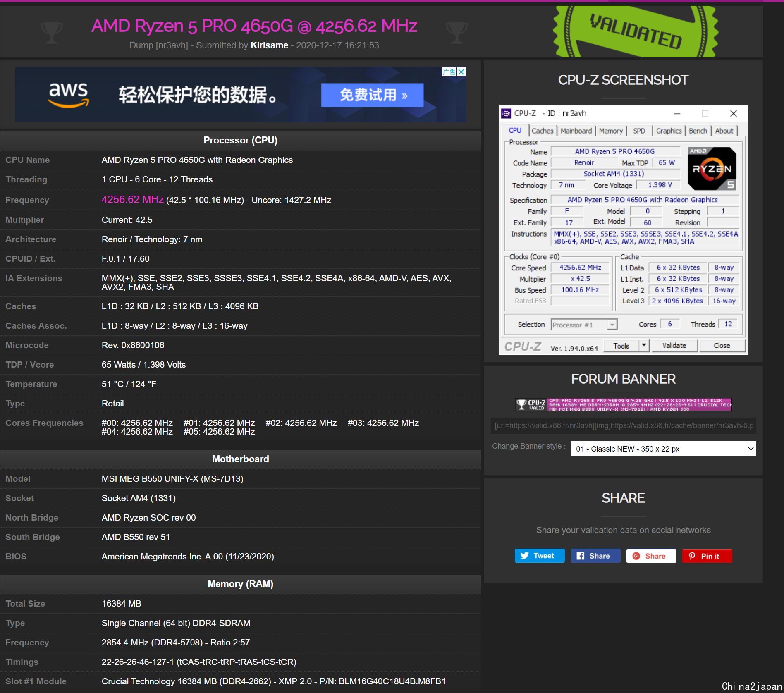
Task: Select the CPU tab in CPU-Z
Action: tap(515, 130)
